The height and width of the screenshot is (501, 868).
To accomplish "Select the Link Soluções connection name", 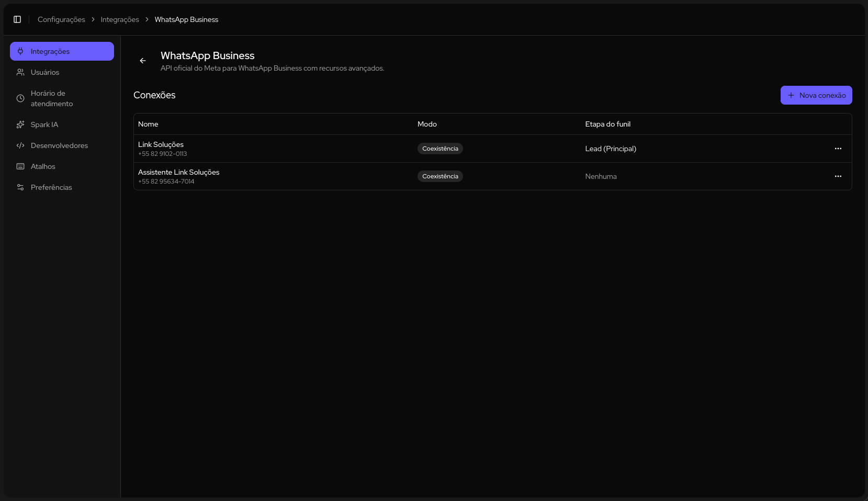I will tap(161, 144).
